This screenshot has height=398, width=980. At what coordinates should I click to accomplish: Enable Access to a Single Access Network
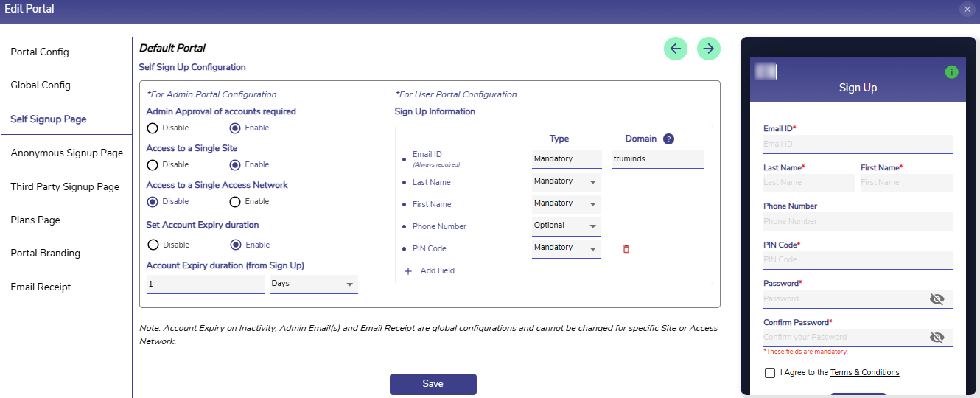pyautogui.click(x=235, y=202)
